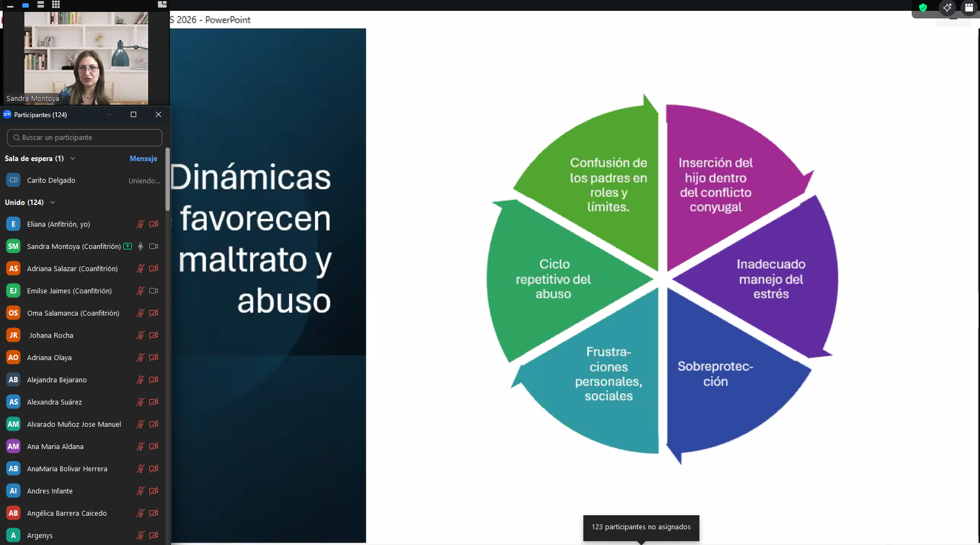Click the Eliana participant avatar
The width and height of the screenshot is (980, 545).
[13, 224]
